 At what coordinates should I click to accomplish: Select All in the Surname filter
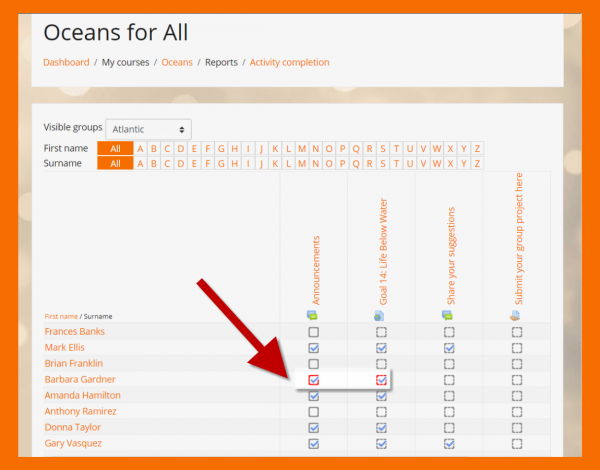pos(115,163)
